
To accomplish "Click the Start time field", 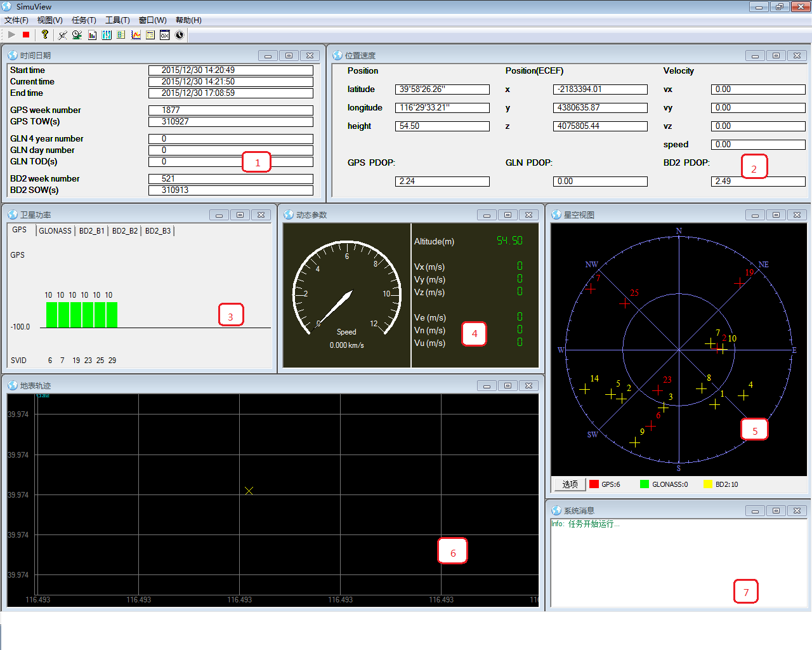I will tap(231, 70).
